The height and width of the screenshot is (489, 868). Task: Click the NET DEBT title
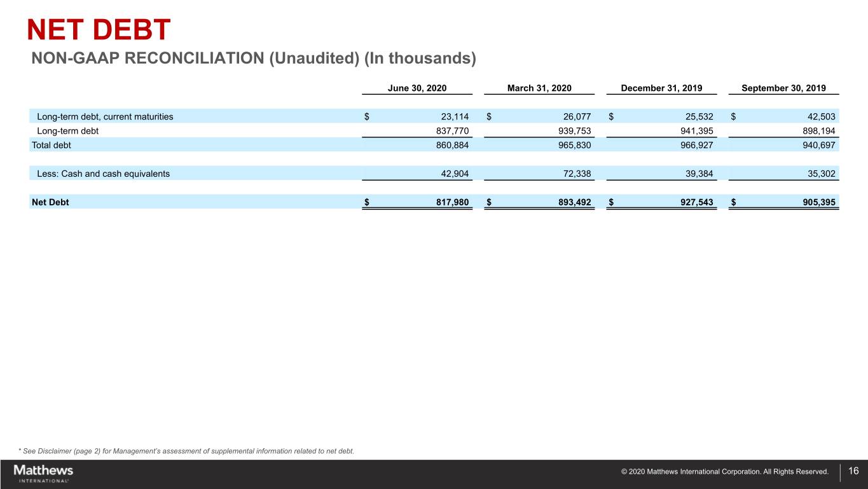[x=99, y=30]
